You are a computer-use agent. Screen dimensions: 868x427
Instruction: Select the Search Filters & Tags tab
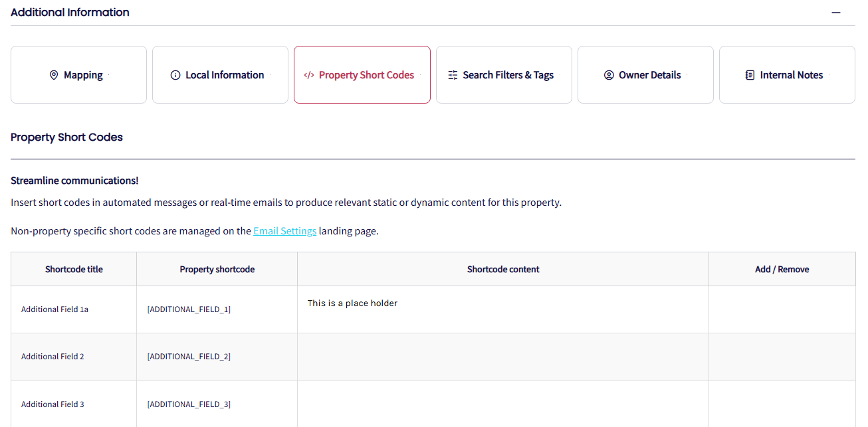504,75
